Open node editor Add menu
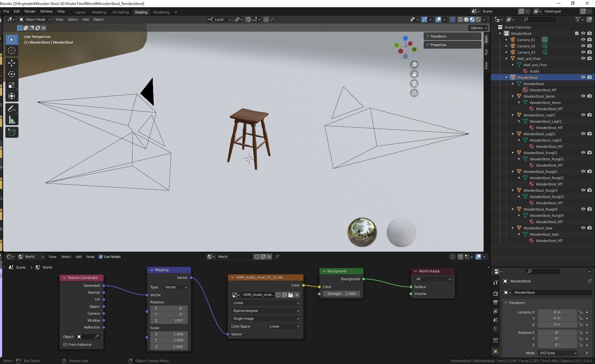595x364 pixels. 78,257
